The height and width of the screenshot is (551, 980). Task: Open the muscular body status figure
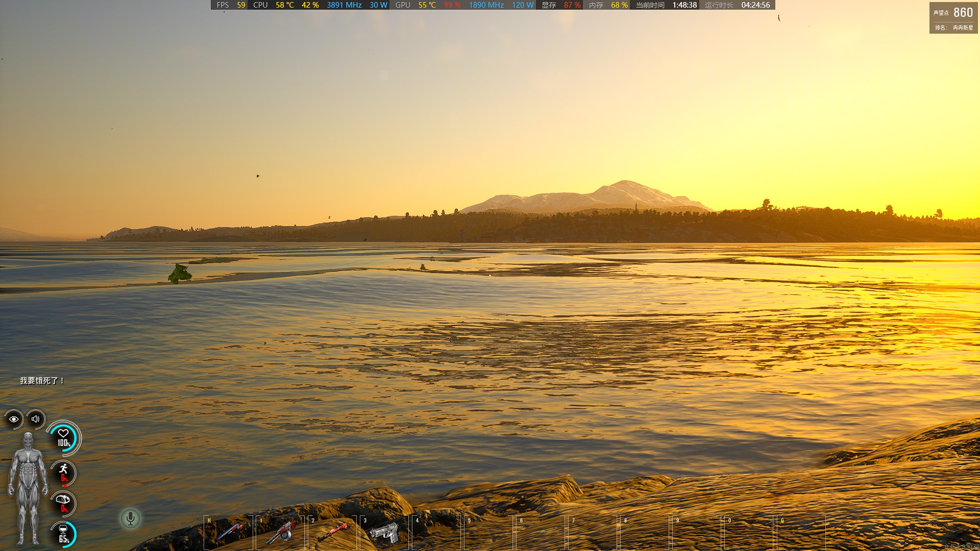(x=28, y=489)
